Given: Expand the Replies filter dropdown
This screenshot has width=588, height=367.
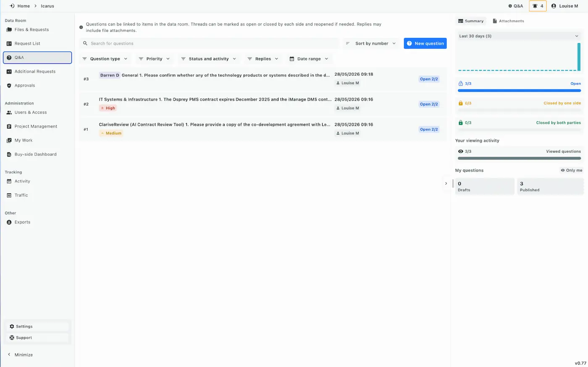Looking at the screenshot, I should click(263, 59).
